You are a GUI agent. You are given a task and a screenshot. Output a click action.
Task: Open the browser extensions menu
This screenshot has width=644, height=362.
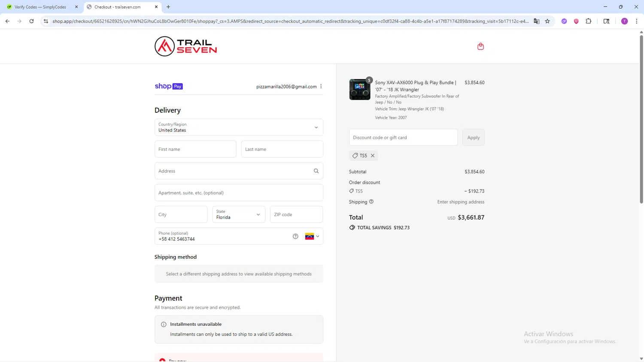click(x=589, y=21)
